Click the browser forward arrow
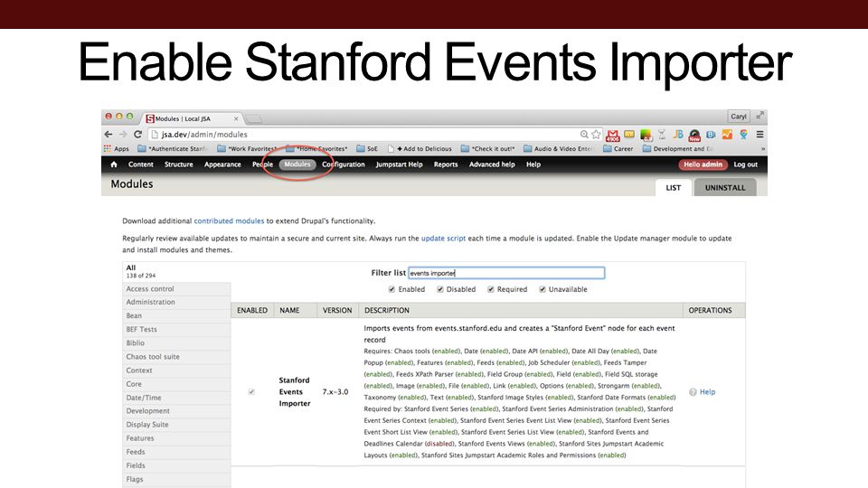868x488 pixels. 123,135
